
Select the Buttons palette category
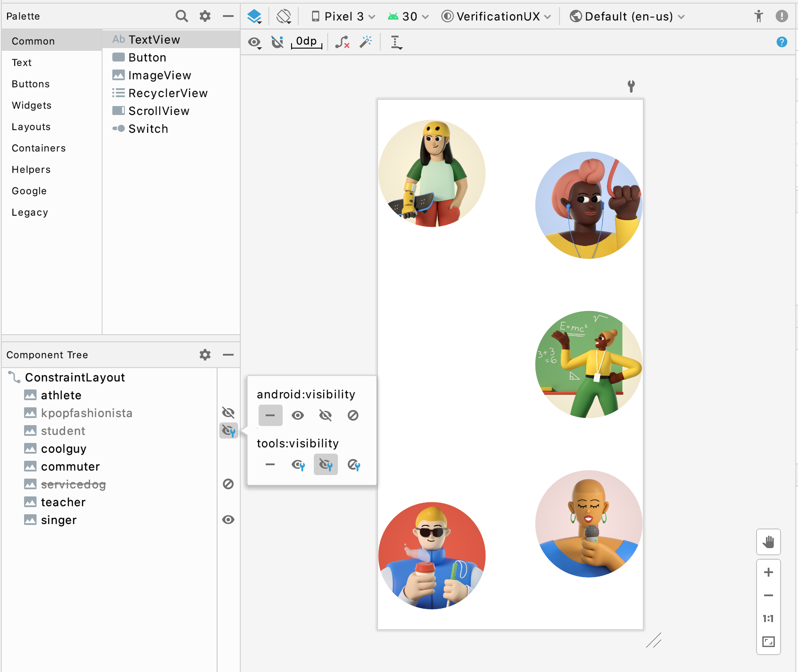(x=52, y=84)
